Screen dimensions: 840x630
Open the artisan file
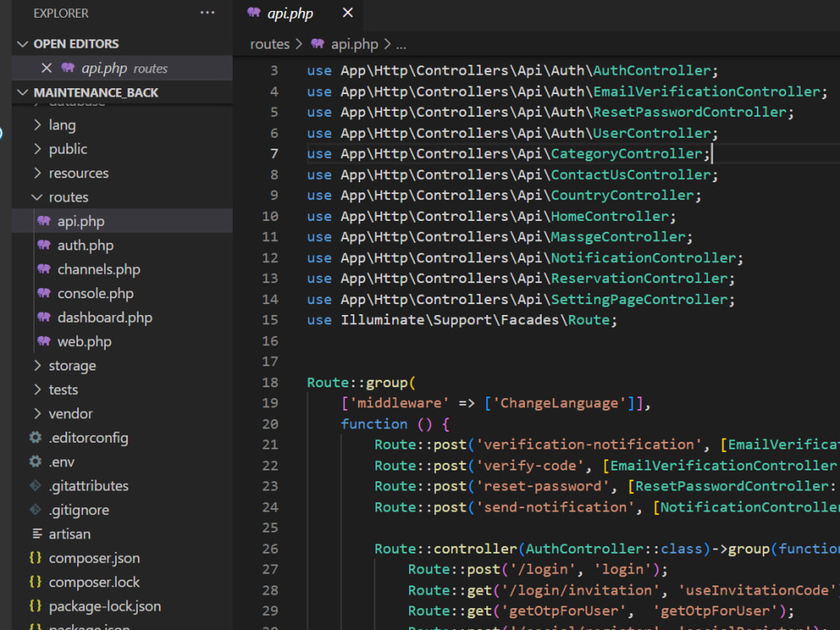point(70,534)
